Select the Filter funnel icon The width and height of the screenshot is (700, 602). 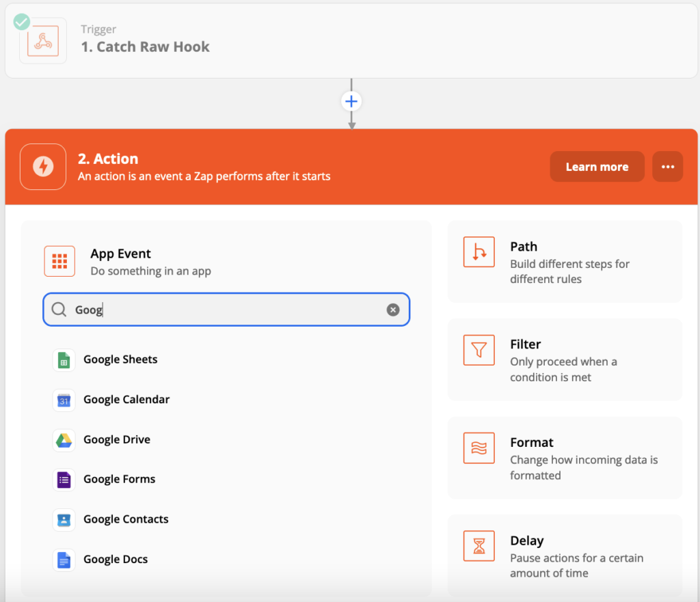coord(479,350)
